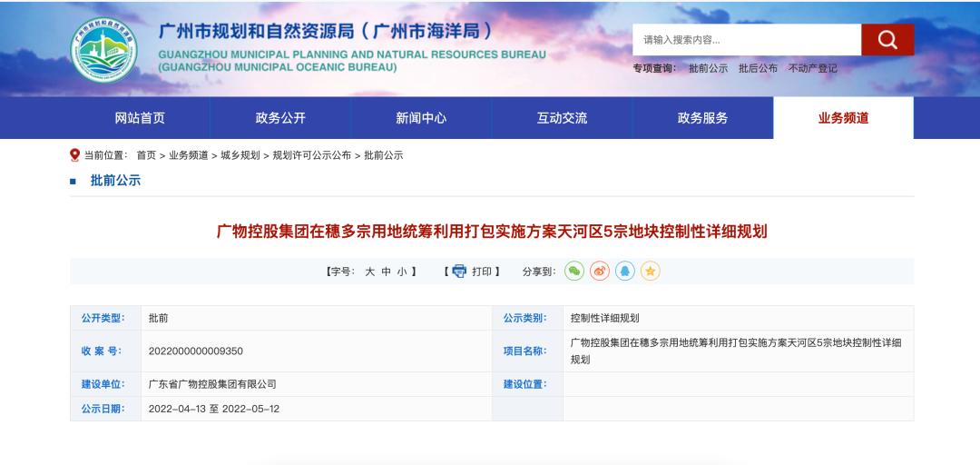The image size is (980, 465).
Task: Click the 批前公示 section heading
Action: pos(115,181)
